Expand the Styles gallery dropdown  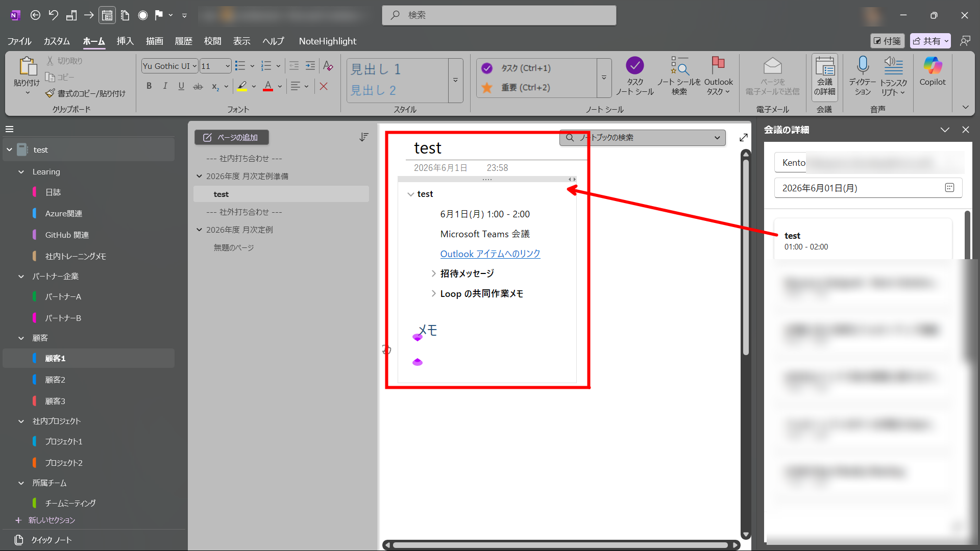click(x=455, y=80)
